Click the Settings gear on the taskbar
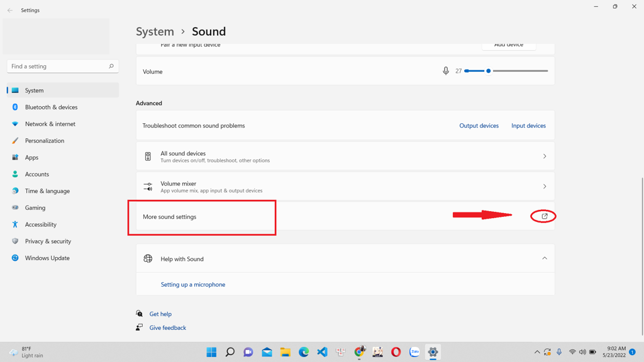The width and height of the screenshot is (644, 362). click(433, 352)
